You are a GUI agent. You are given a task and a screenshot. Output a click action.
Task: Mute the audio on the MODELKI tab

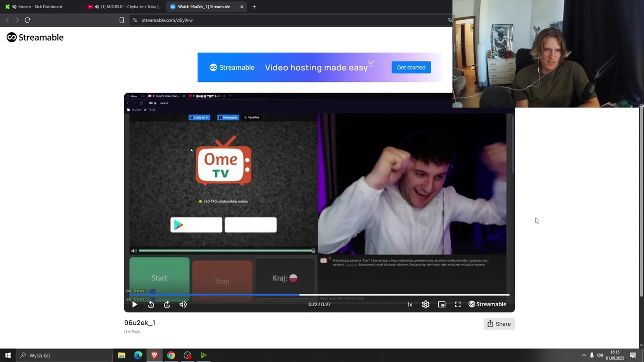click(97, 7)
